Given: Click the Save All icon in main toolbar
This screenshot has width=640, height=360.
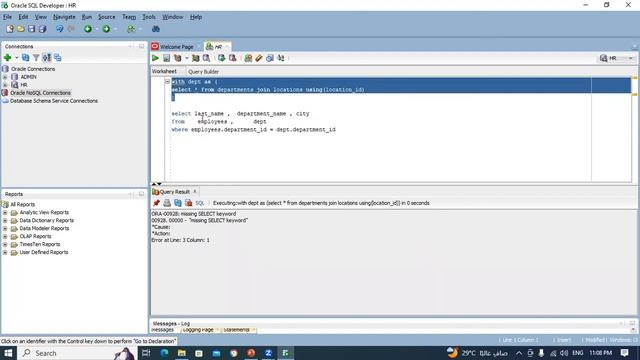Looking at the screenshot, I should click(42, 29).
